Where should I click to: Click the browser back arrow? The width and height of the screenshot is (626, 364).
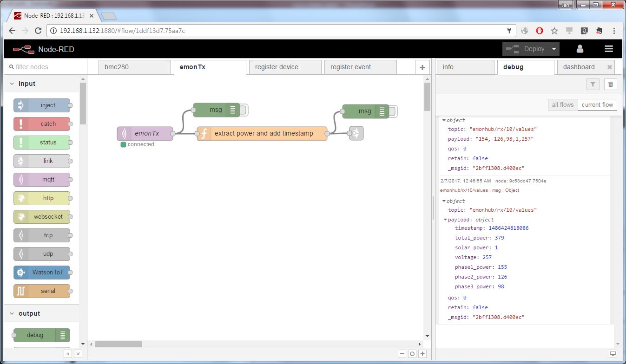coord(12,31)
